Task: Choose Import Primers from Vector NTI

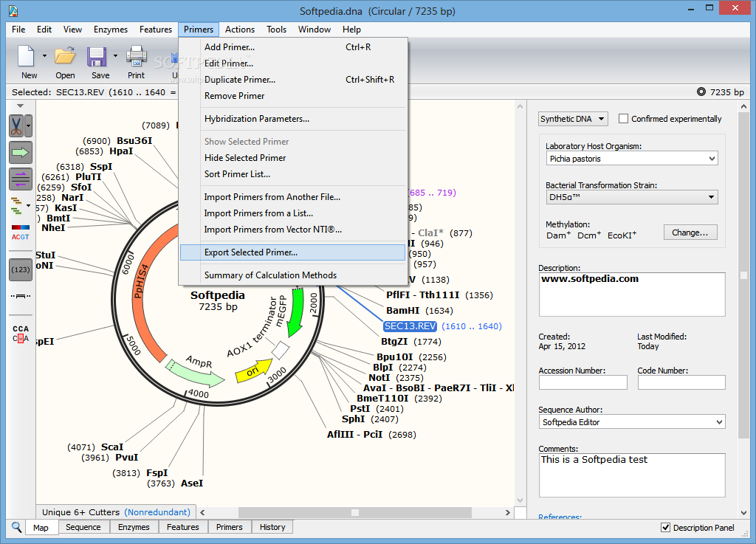Action: tap(293, 230)
